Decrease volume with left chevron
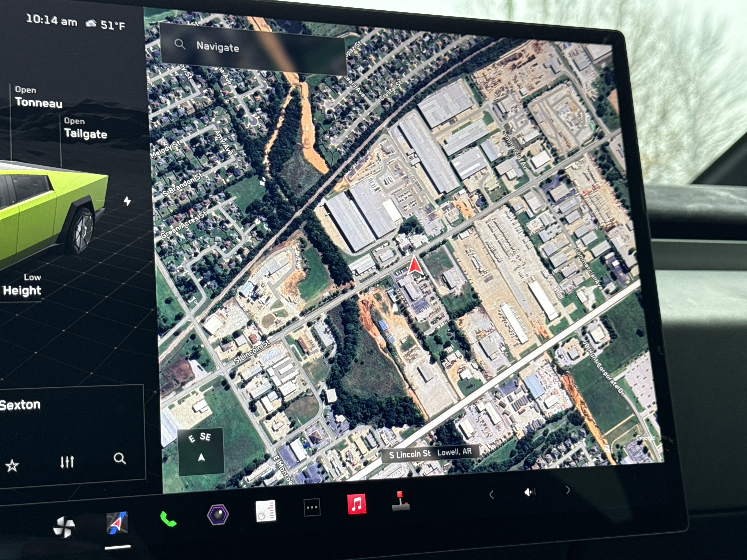Viewport: 747px width, 560px height. (492, 495)
